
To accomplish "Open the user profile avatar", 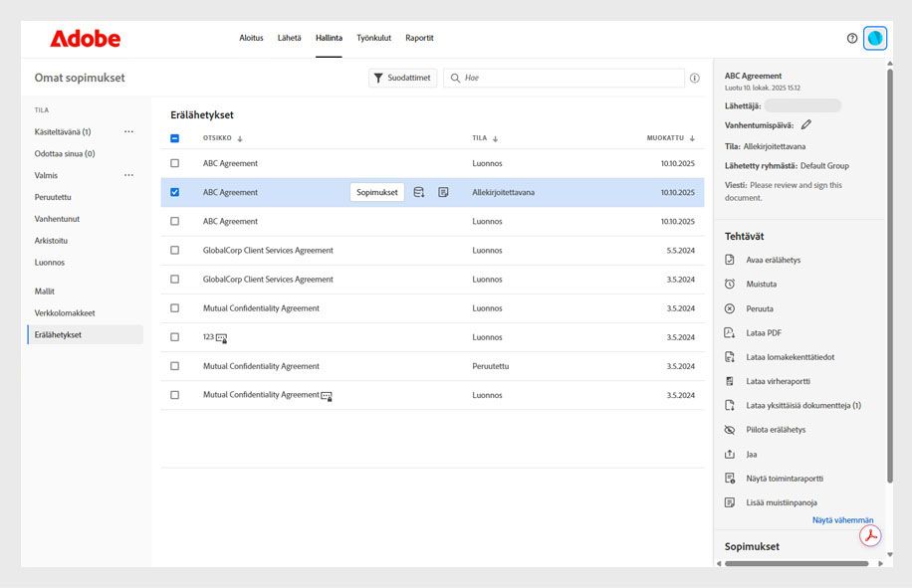I will tap(875, 38).
